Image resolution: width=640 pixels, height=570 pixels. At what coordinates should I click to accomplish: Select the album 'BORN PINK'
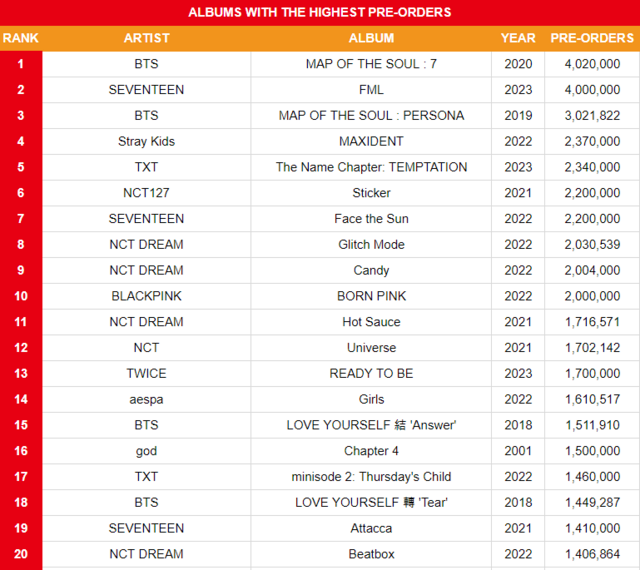[x=371, y=296]
